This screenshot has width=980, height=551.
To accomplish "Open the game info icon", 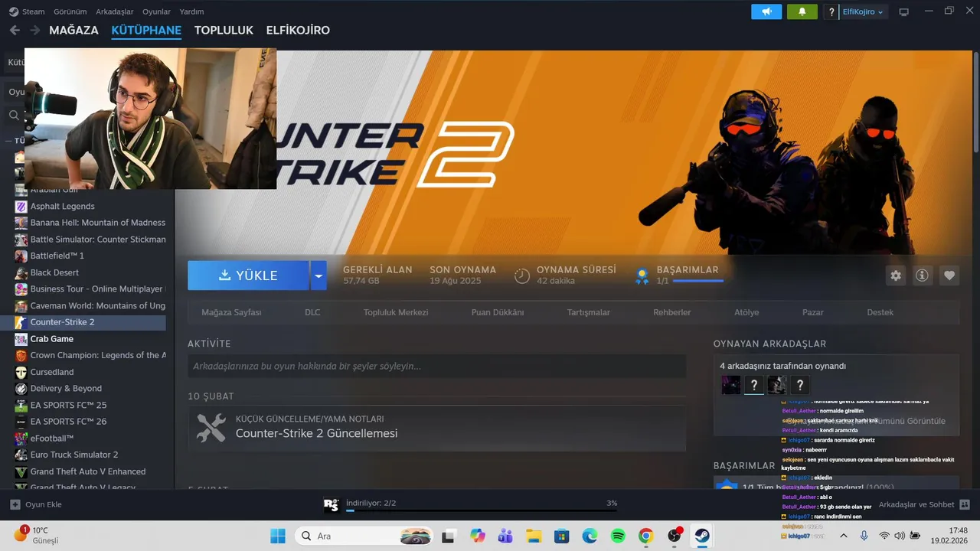I will coord(922,275).
